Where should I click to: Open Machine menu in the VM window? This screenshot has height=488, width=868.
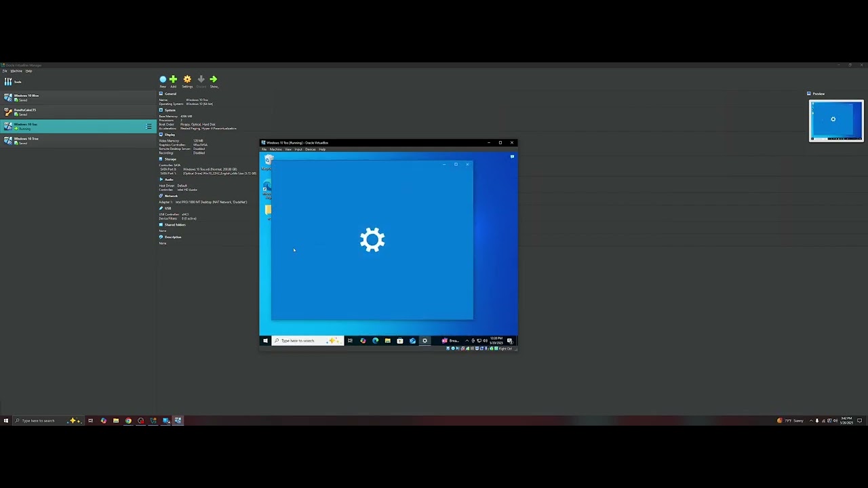click(275, 149)
